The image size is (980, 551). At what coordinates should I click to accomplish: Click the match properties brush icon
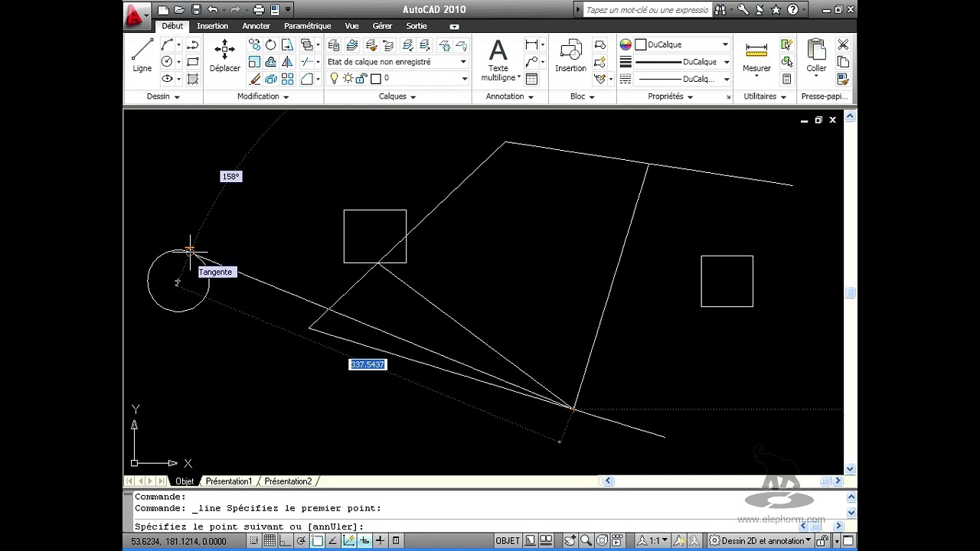tap(843, 79)
